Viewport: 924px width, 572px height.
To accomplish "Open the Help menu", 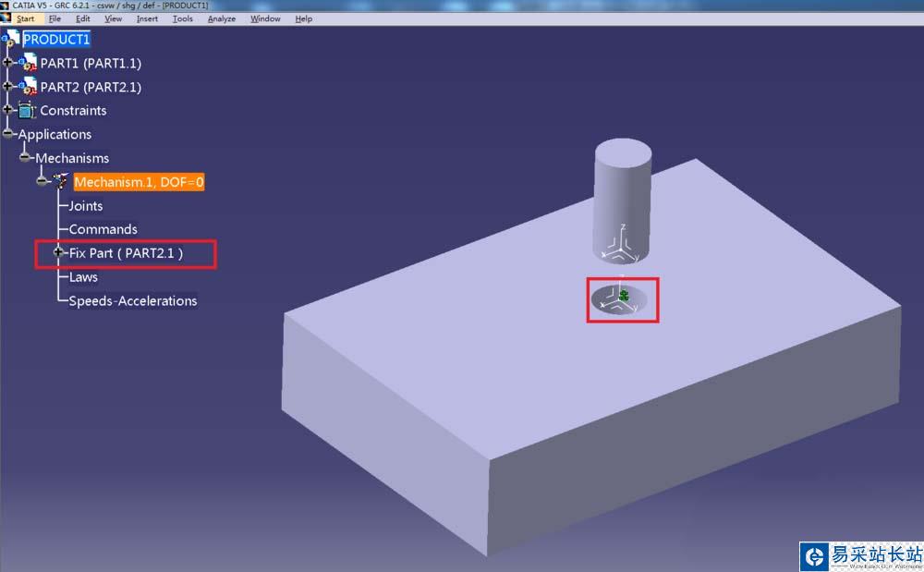I will tap(303, 18).
